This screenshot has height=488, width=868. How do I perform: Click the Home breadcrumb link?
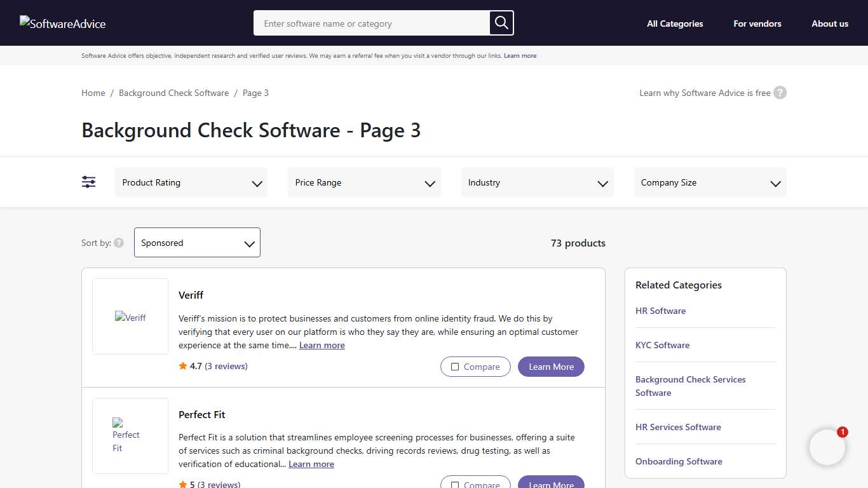point(93,92)
